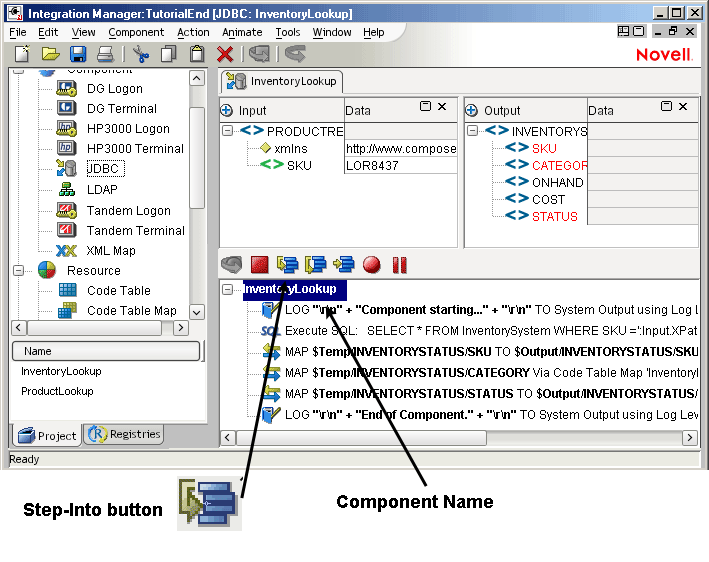
Task: Open the Tools menu
Action: [x=288, y=33]
